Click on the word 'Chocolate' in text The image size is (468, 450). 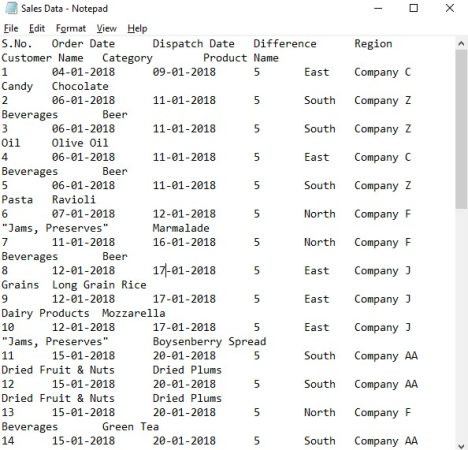(80, 86)
